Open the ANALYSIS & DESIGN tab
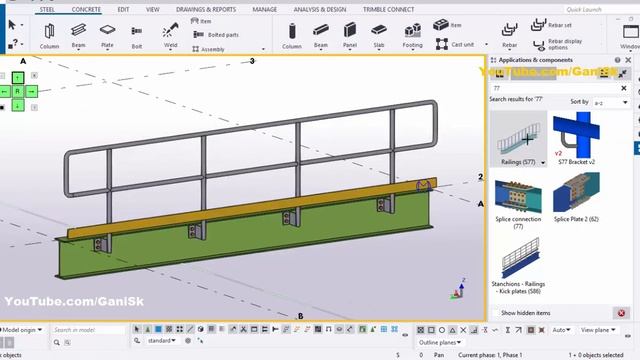640x360 pixels. (x=320, y=9)
